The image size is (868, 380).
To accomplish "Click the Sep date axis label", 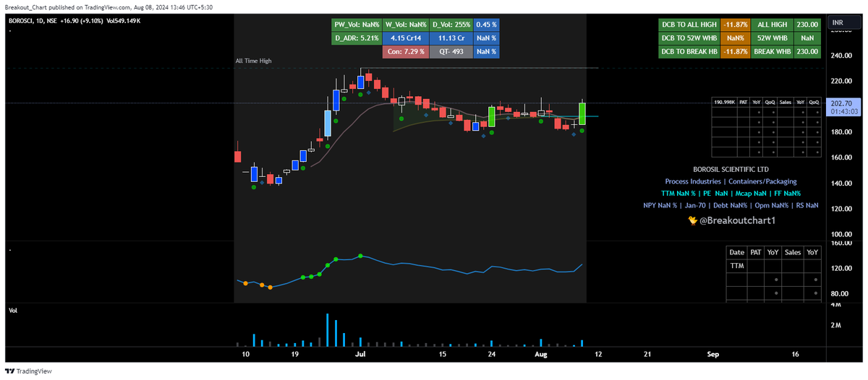I will coord(712,355).
